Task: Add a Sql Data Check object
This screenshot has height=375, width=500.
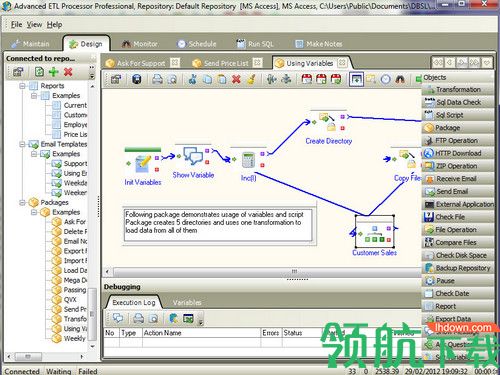Action: pyautogui.click(x=458, y=102)
